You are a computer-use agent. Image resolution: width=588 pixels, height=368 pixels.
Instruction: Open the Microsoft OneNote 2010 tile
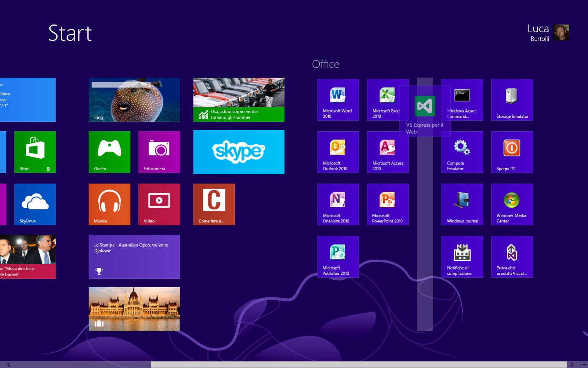coord(338,204)
